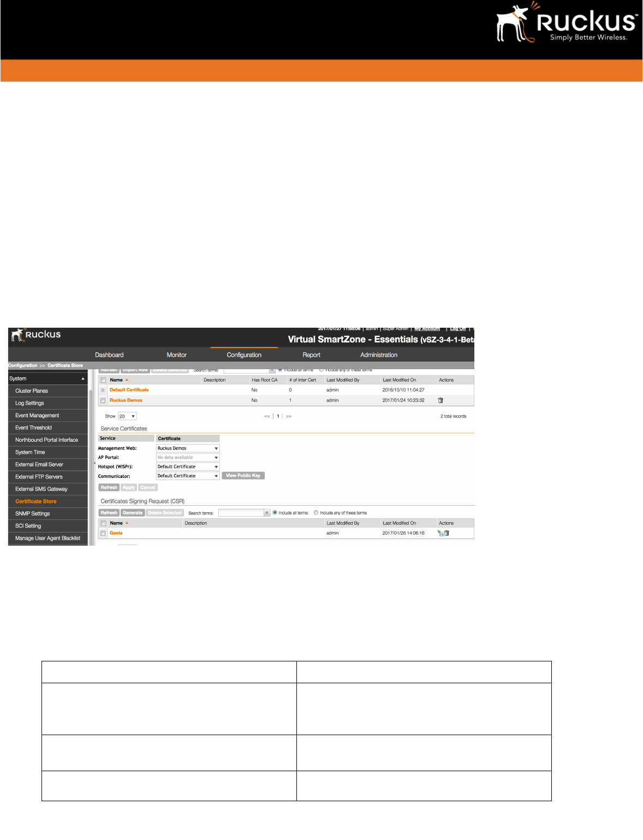The image size is (643, 840).
Task: Check the Geeta CSR row checkbox
Action: pos(103,533)
